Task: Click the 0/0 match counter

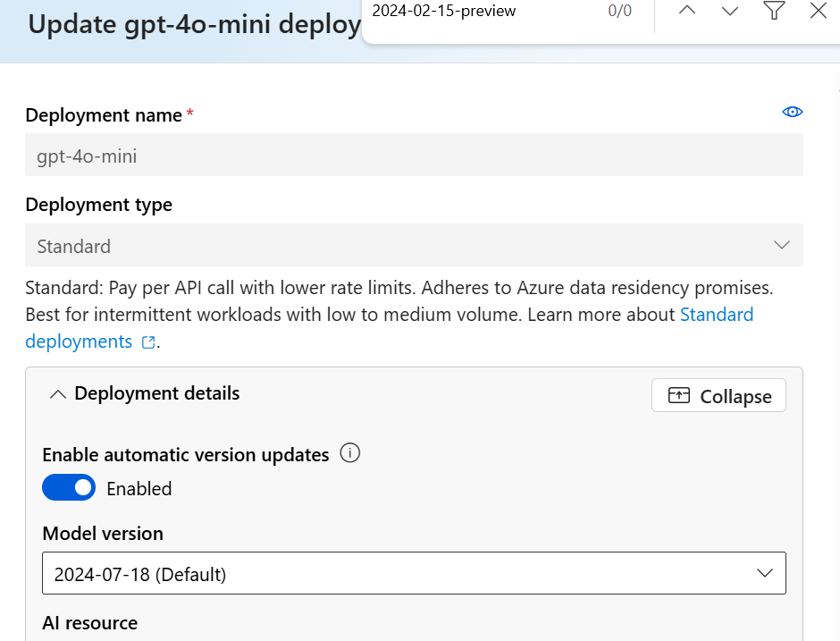Action: tap(619, 12)
